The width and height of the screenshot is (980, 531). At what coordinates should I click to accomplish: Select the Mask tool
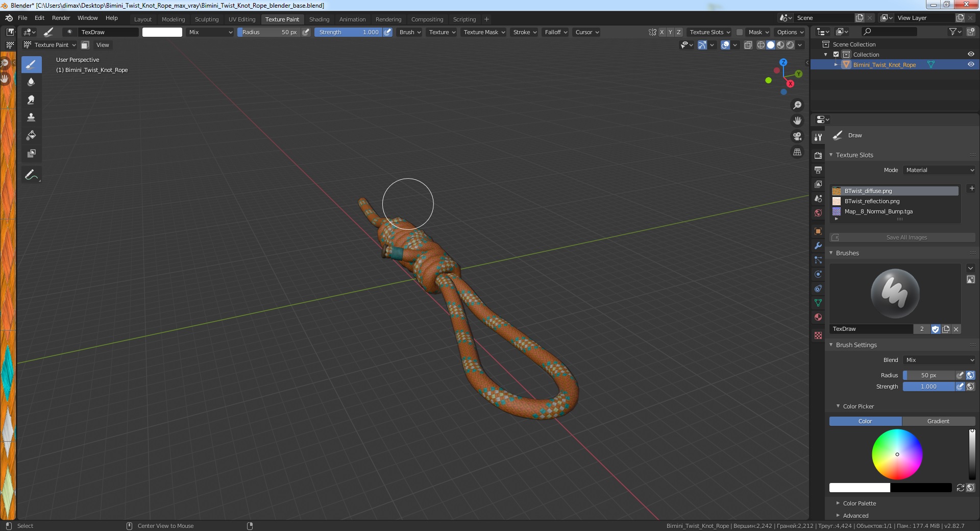click(31, 153)
